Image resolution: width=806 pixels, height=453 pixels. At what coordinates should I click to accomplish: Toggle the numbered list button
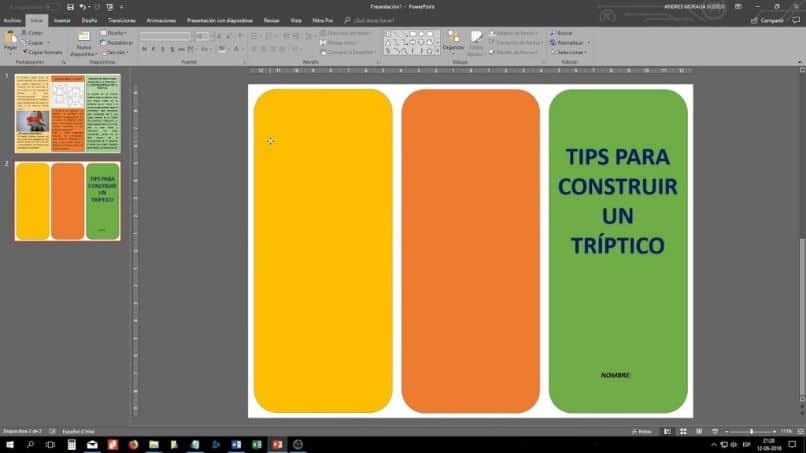click(x=268, y=36)
